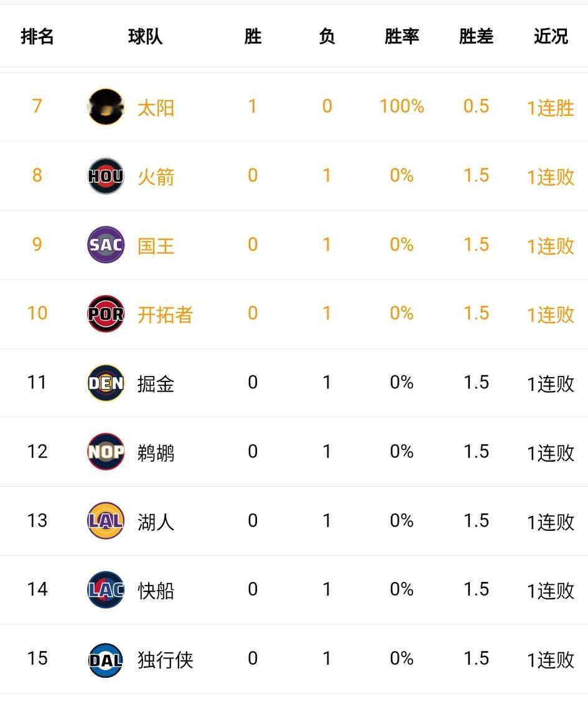The height and width of the screenshot is (702, 588).
Task: Select the LAL Lakers logo icon
Action: point(106,522)
